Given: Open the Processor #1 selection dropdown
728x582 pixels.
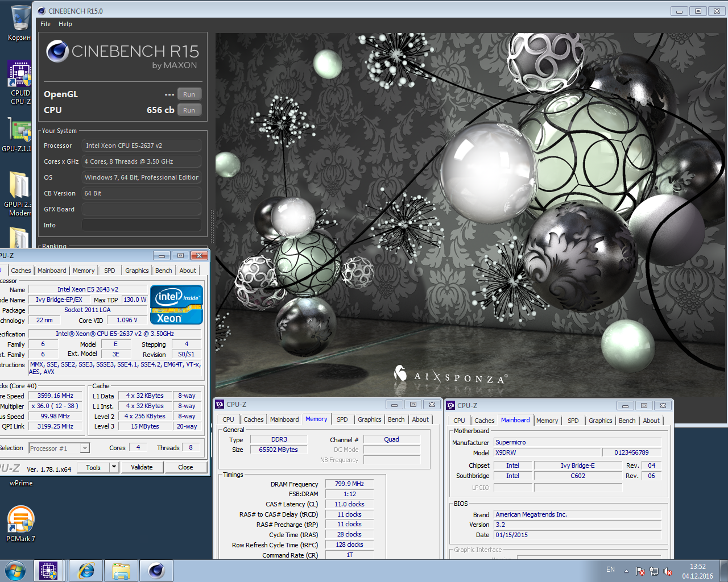Looking at the screenshot, I should click(x=59, y=448).
